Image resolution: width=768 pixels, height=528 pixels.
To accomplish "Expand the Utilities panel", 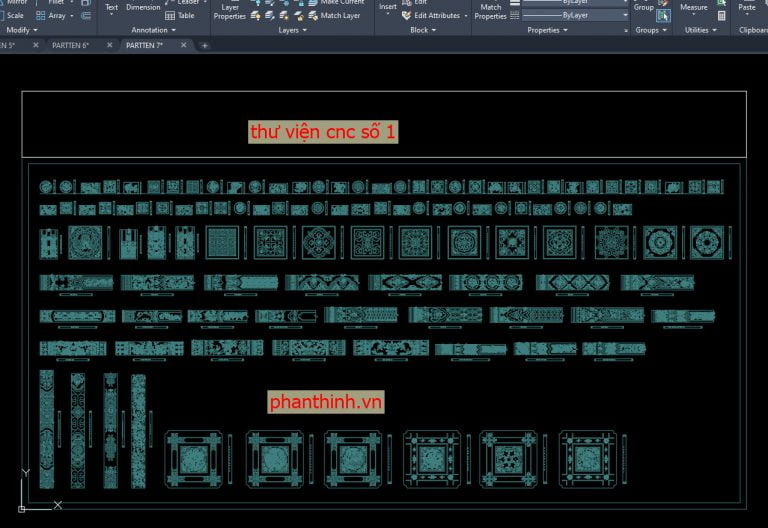I will tap(700, 30).
